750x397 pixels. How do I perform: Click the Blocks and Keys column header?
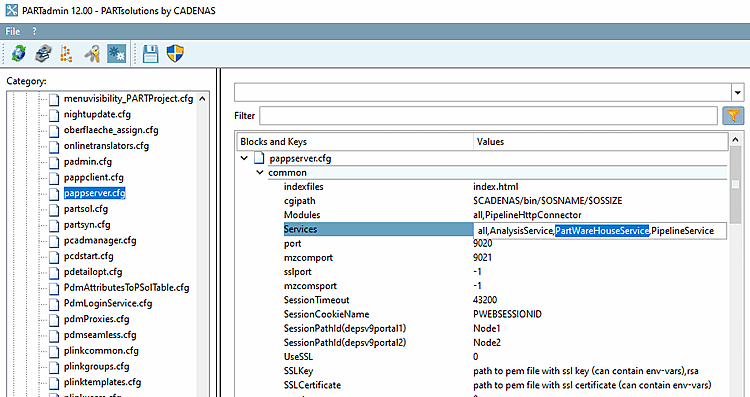(x=355, y=142)
